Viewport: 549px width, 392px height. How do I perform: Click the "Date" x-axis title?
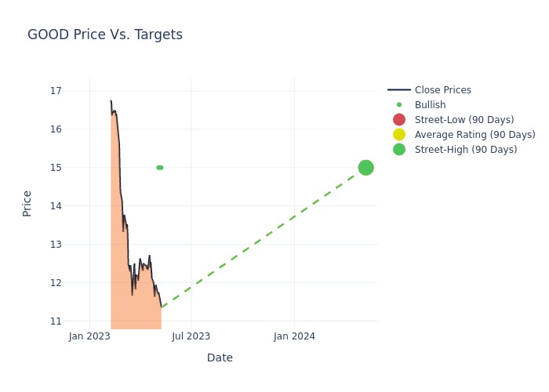220,358
